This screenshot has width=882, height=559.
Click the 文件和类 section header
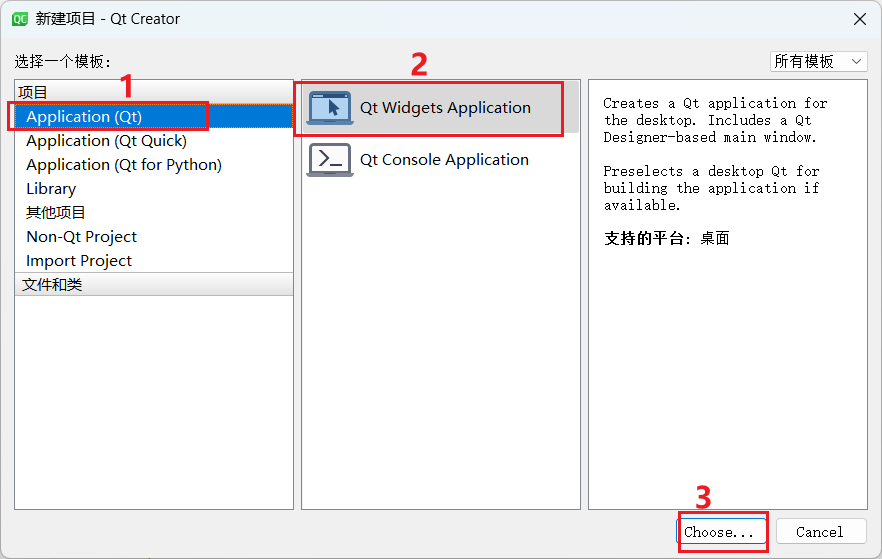[154, 285]
